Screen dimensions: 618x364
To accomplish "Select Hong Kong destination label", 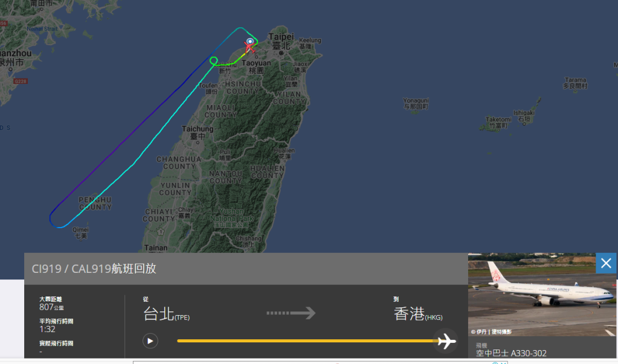I will (x=418, y=314).
